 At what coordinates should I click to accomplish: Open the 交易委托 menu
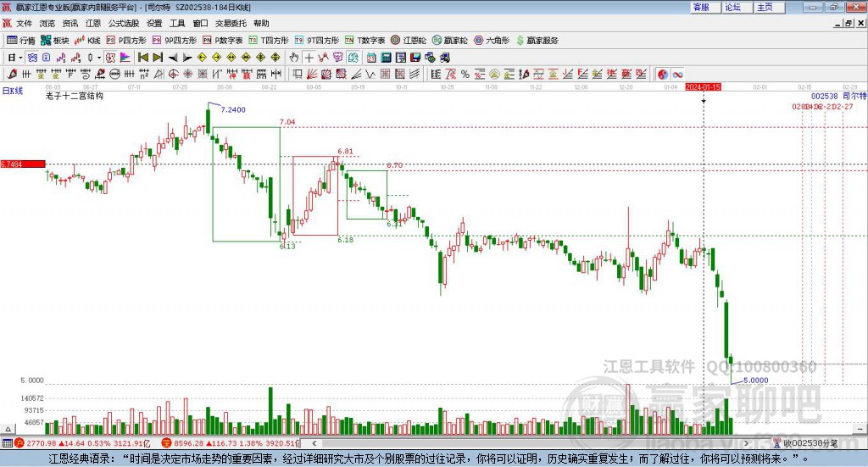(x=231, y=23)
